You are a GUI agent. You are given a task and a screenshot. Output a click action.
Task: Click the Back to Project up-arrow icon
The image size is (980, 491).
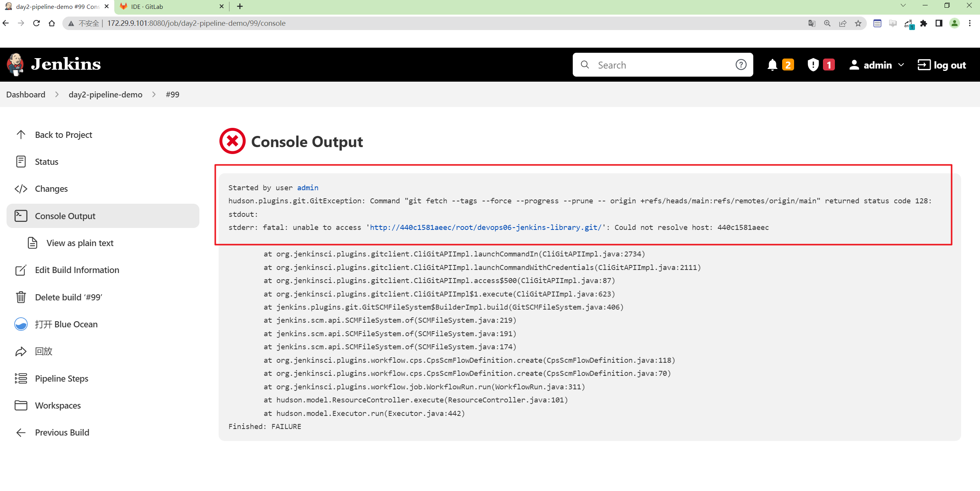pyautogui.click(x=21, y=135)
